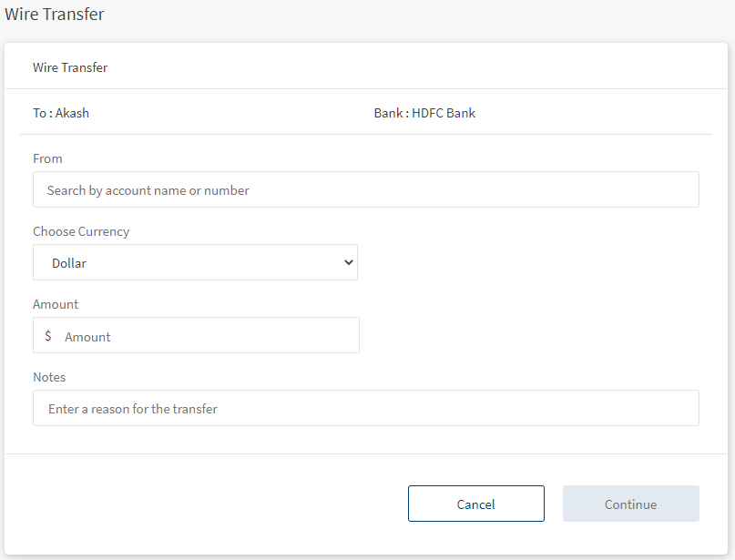735x560 pixels.
Task: Click the Wire Transfer page heading
Action: click(x=55, y=14)
